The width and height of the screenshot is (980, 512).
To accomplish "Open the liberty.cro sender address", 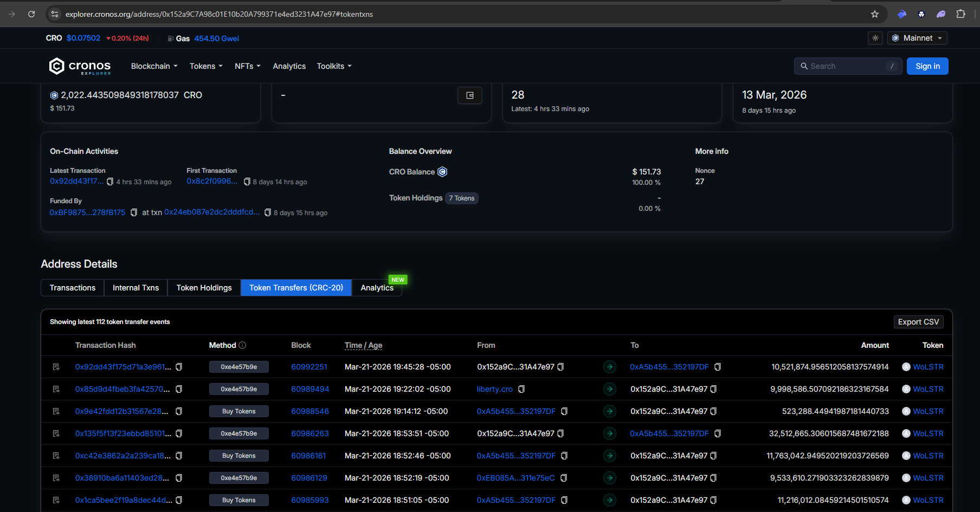I will [494, 389].
